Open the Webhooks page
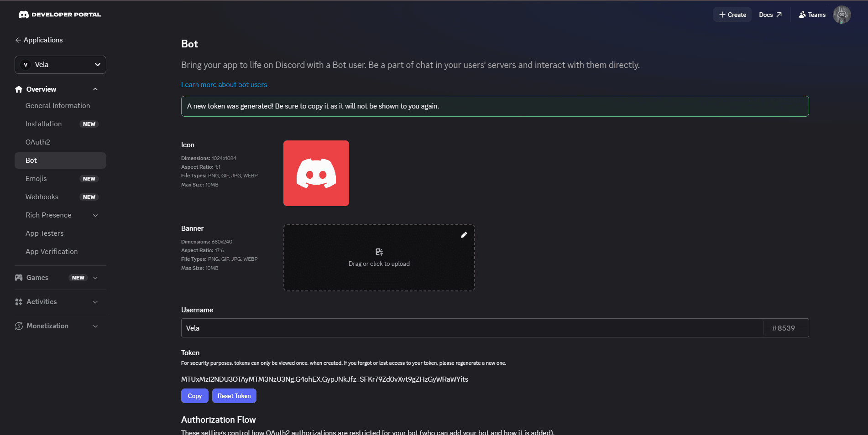 point(60,197)
